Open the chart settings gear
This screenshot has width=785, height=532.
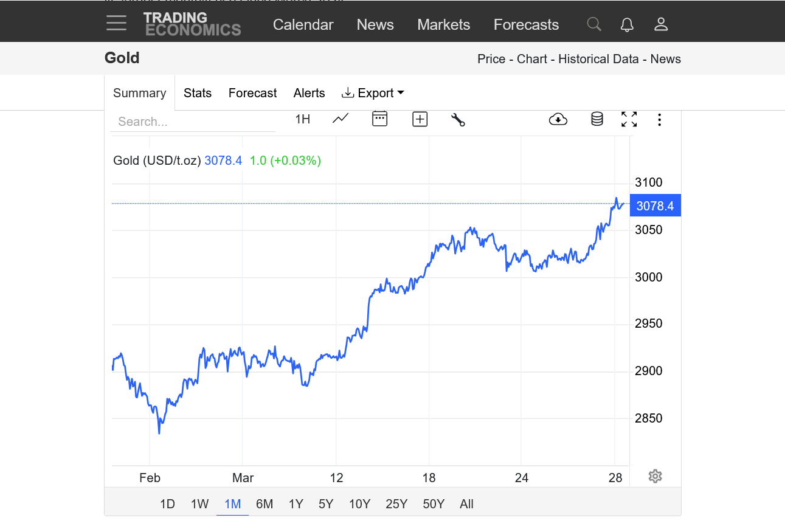(655, 476)
